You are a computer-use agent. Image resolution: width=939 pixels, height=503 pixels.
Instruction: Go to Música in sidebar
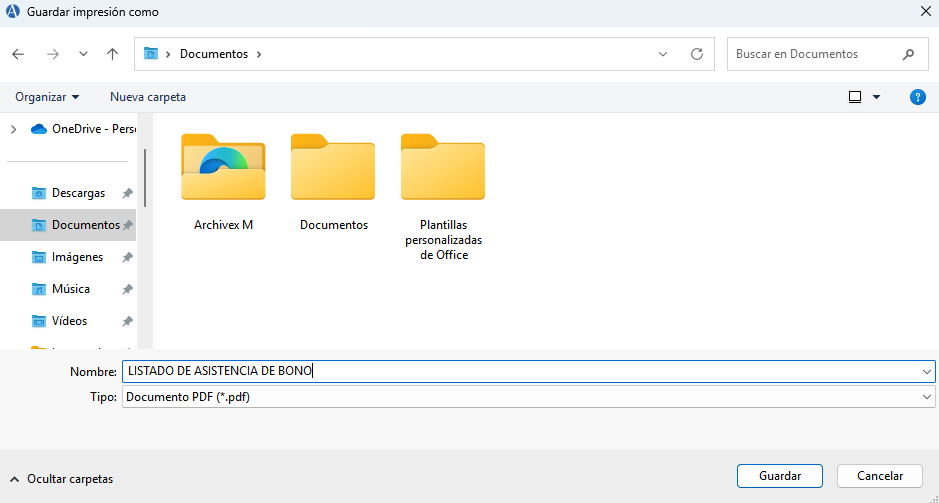click(70, 289)
